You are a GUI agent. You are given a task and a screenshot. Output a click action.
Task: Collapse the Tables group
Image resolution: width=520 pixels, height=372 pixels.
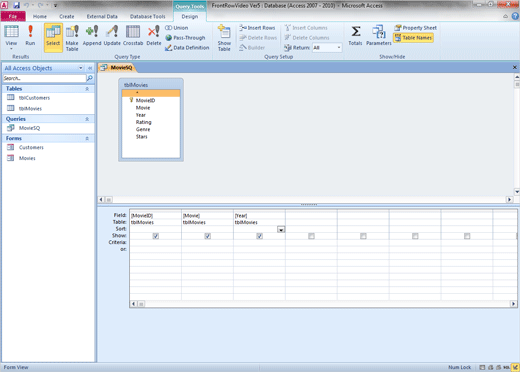point(87,89)
